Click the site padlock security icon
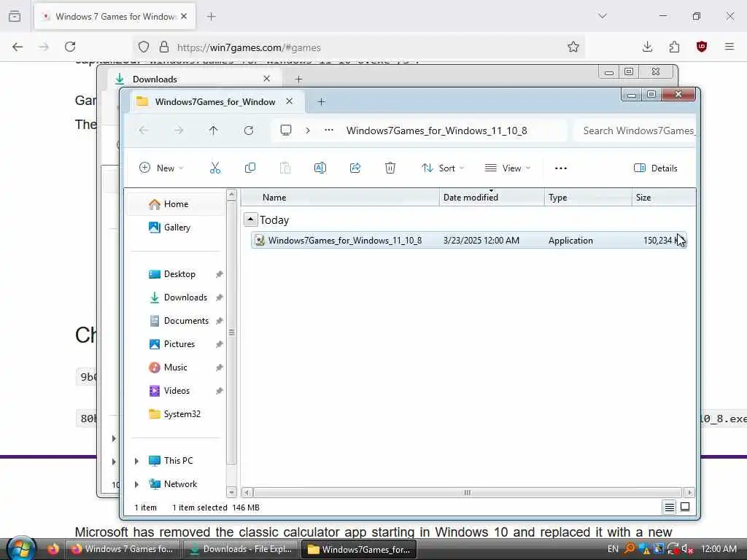747x560 pixels. (x=164, y=47)
